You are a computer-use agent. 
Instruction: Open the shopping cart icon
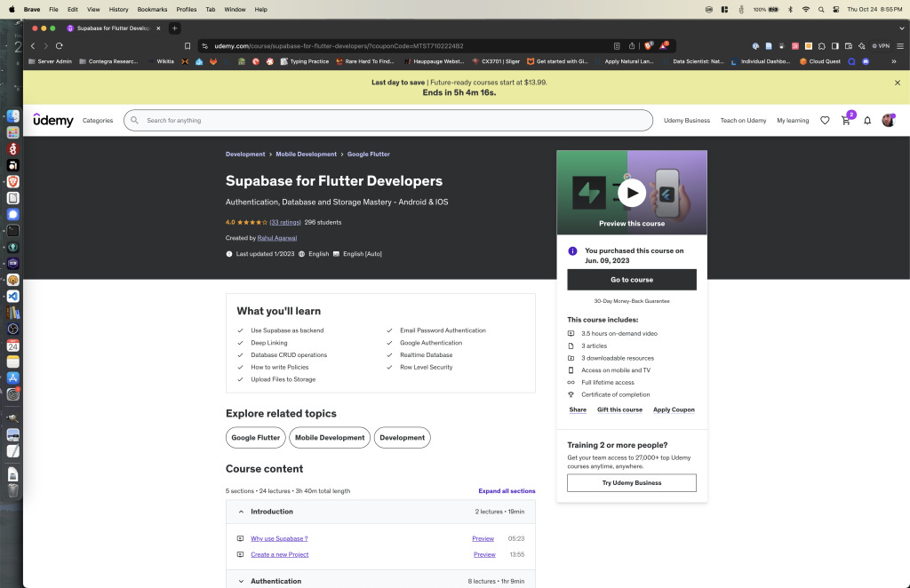pos(846,121)
